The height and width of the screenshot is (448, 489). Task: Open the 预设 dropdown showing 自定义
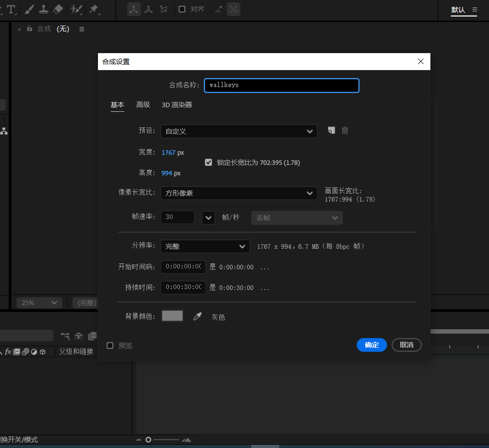(x=239, y=131)
